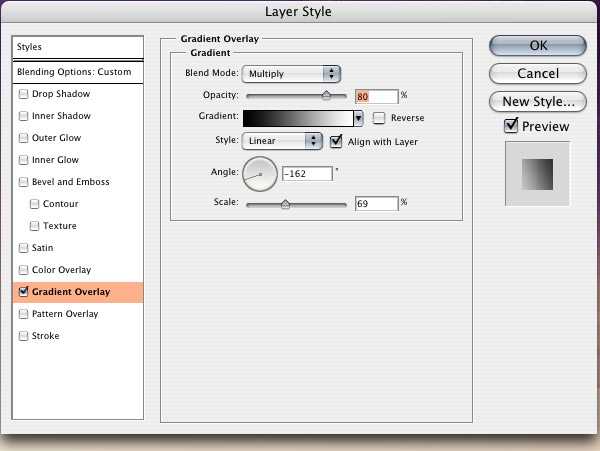This screenshot has height=451, width=600.
Task: Click the Angle dial control
Action: click(260, 173)
